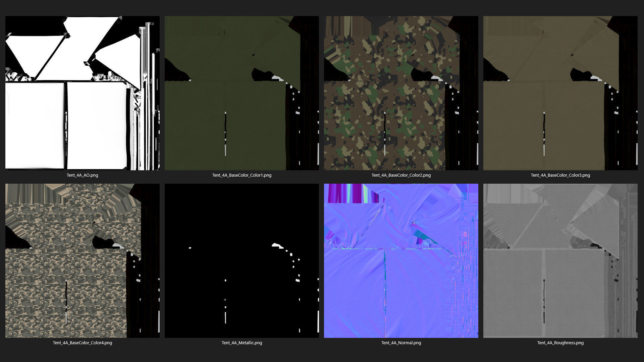Click the Tent_4A_Roughness.png file name
644x362 pixels.
tap(560, 343)
